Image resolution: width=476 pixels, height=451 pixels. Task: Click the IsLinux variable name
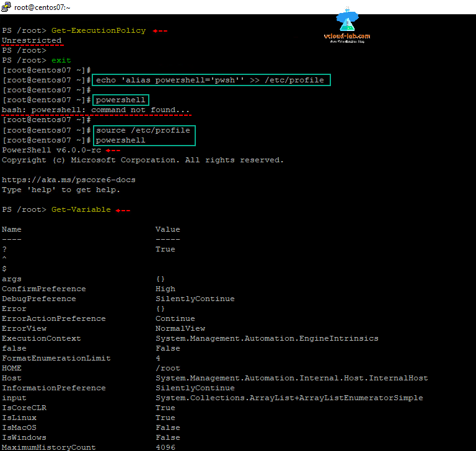pos(19,418)
